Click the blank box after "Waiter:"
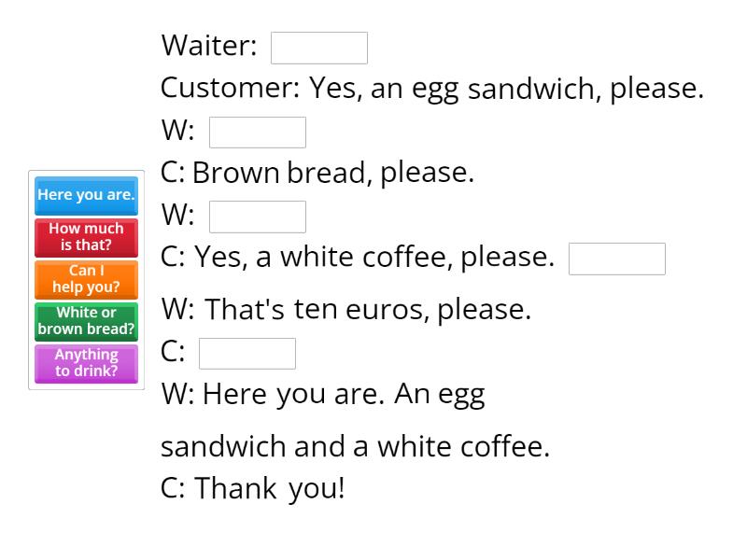 [x=318, y=47]
